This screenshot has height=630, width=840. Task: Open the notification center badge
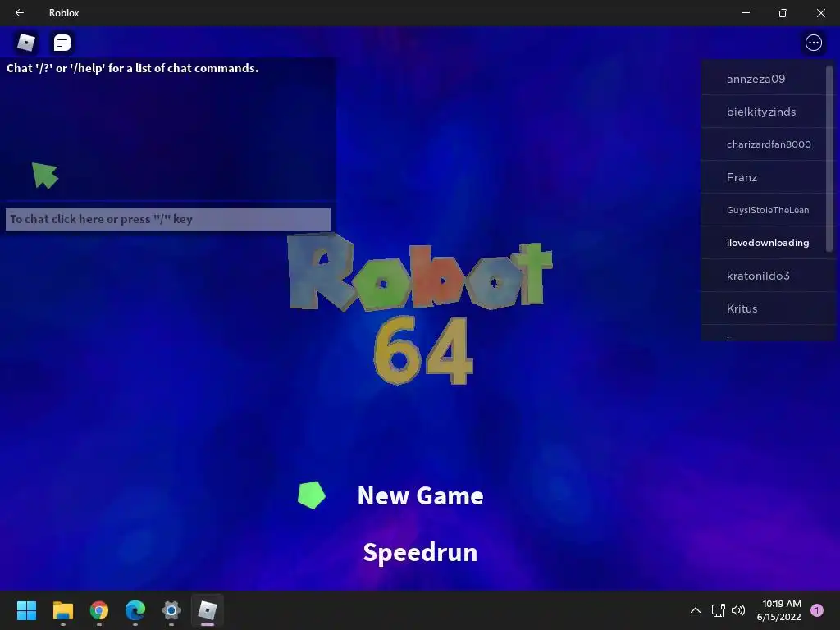tap(816, 610)
